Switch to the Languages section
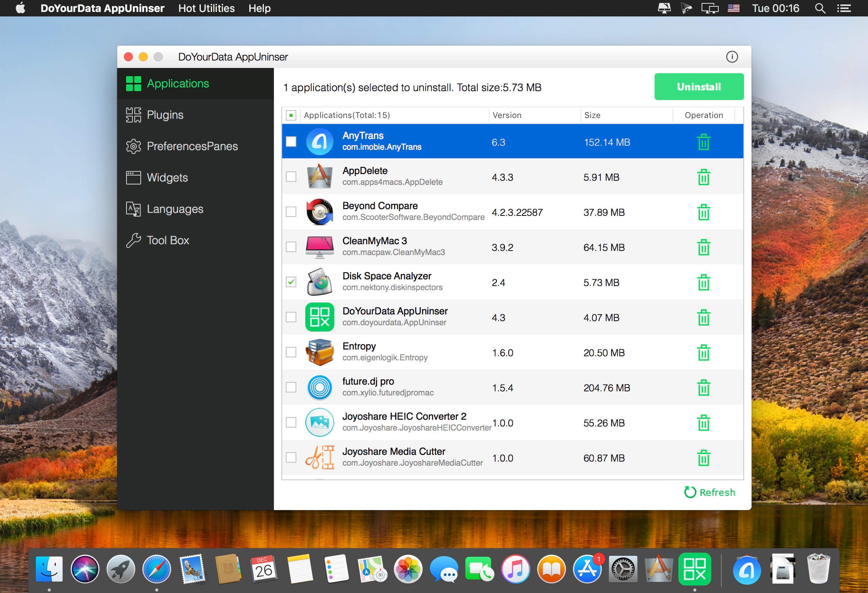This screenshot has width=868, height=593. tap(195, 209)
